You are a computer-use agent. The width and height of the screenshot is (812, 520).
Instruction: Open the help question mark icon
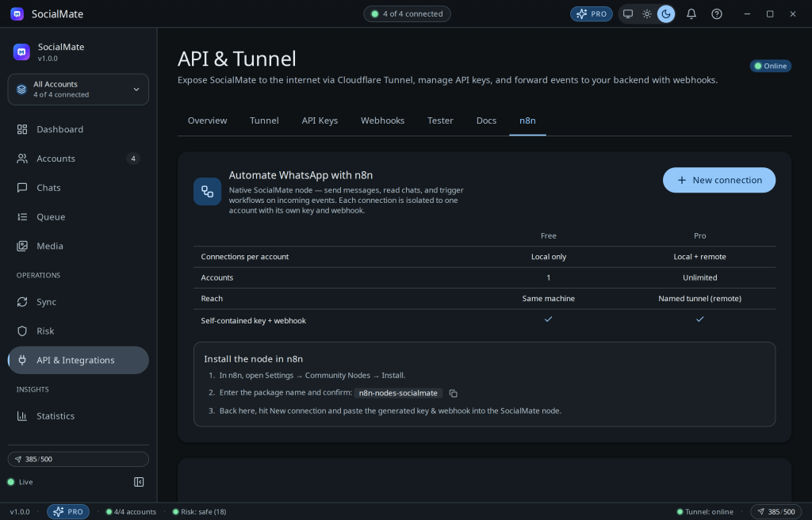[717, 14]
